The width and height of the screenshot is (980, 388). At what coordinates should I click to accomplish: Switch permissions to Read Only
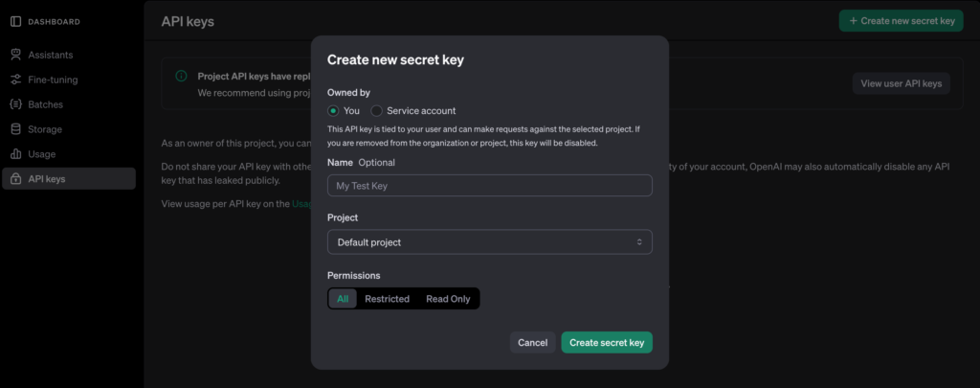[x=448, y=299]
